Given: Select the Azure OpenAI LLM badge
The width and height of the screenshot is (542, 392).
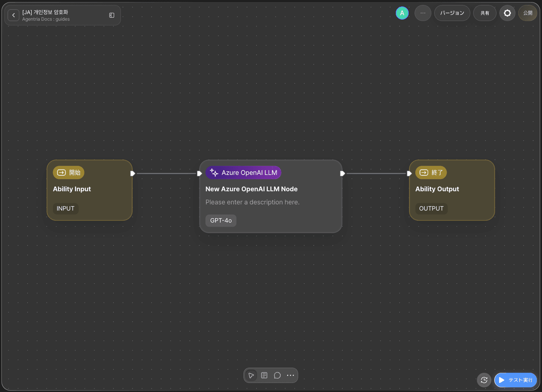Looking at the screenshot, I should 243,172.
